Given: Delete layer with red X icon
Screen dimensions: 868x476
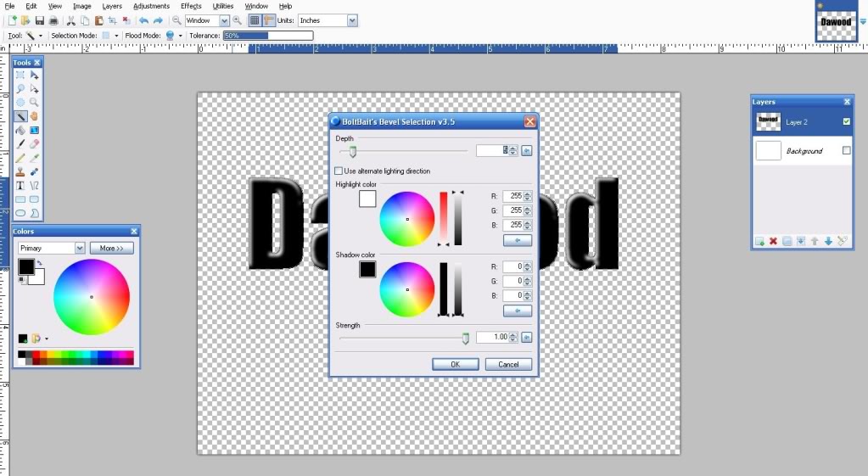Looking at the screenshot, I should [x=773, y=241].
